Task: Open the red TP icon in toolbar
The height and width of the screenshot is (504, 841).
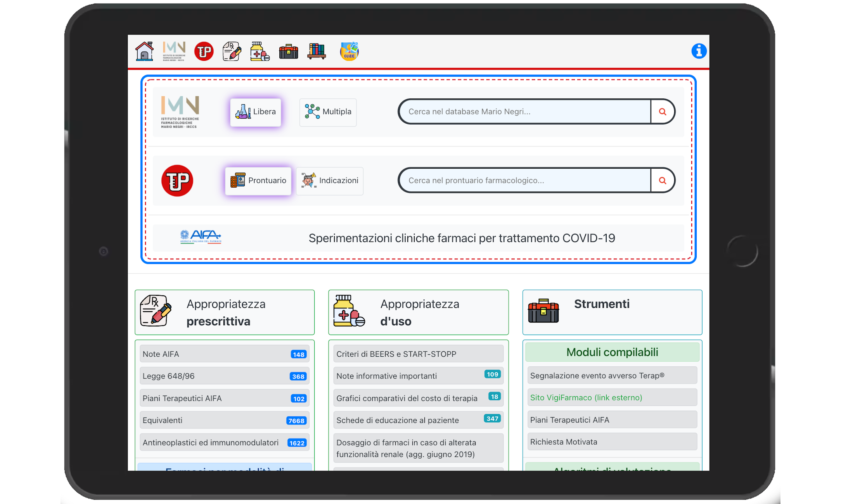Action: coord(204,51)
